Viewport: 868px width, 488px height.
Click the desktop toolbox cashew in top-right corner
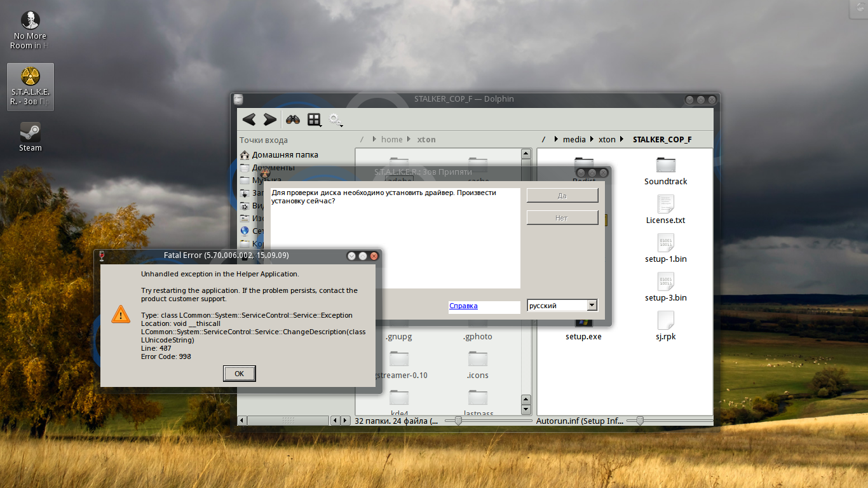pyautogui.click(x=858, y=9)
